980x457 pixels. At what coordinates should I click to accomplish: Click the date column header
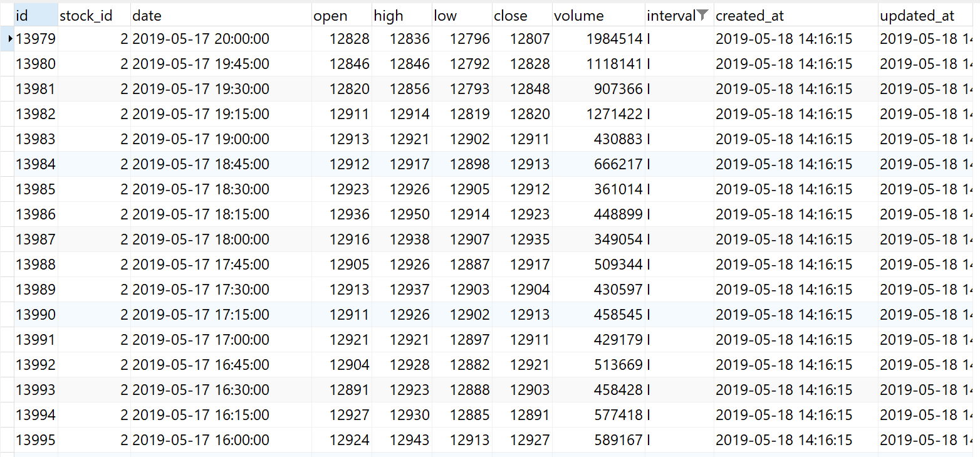click(221, 16)
